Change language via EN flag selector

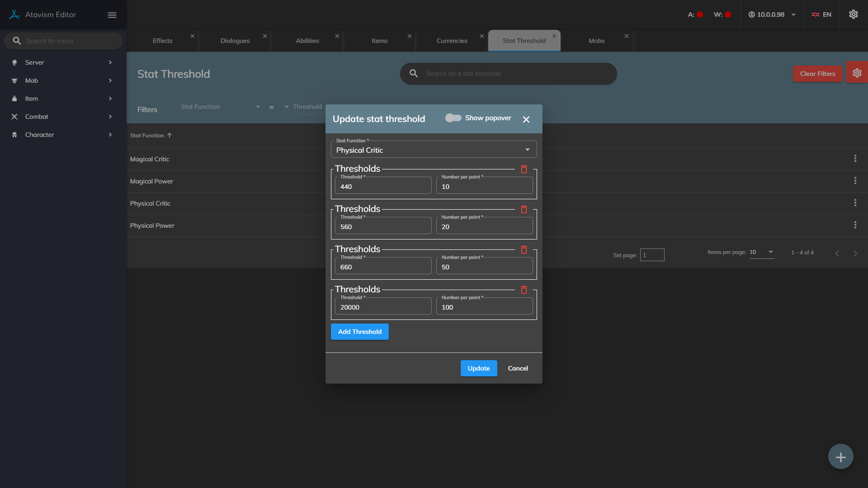click(821, 14)
